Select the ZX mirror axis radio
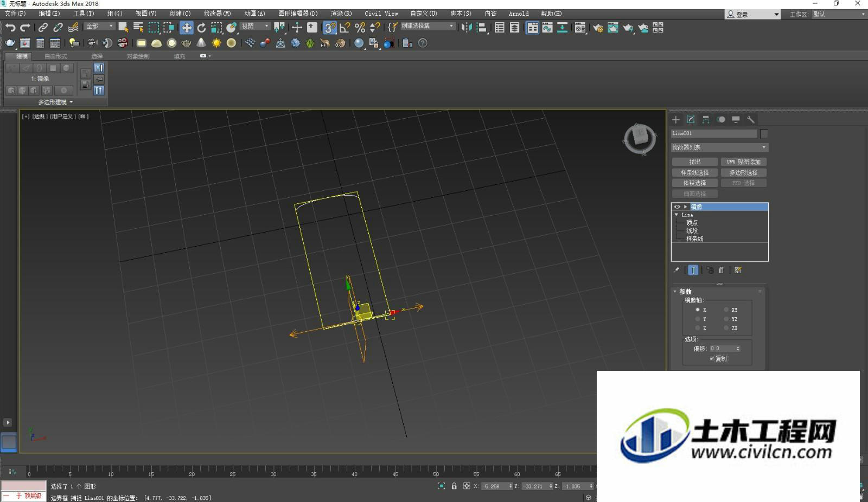Screen dimensions: 868x502 click(726, 328)
